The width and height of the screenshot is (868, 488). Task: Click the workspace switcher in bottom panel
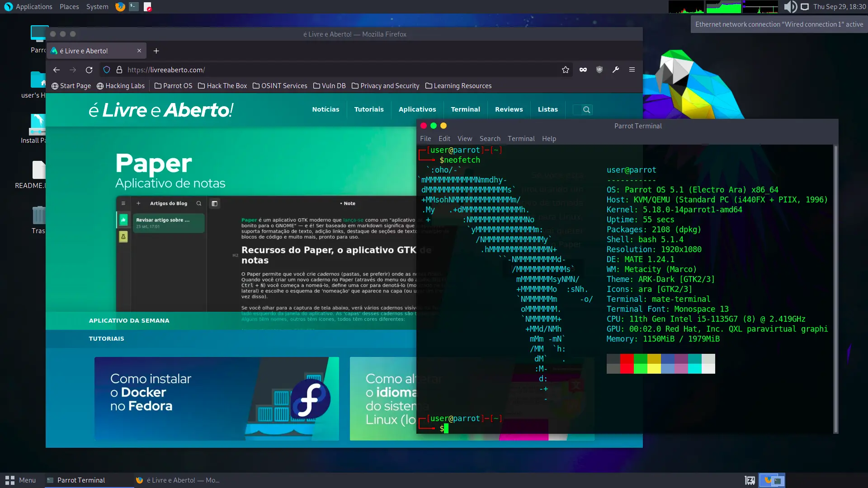[x=772, y=480]
